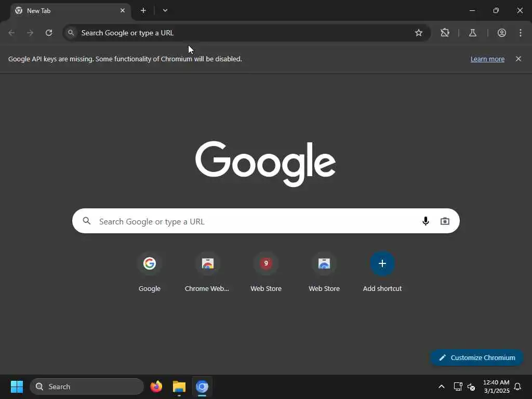Open File Explorer from the taskbar
Screen dimensions: 532x399
click(179, 387)
